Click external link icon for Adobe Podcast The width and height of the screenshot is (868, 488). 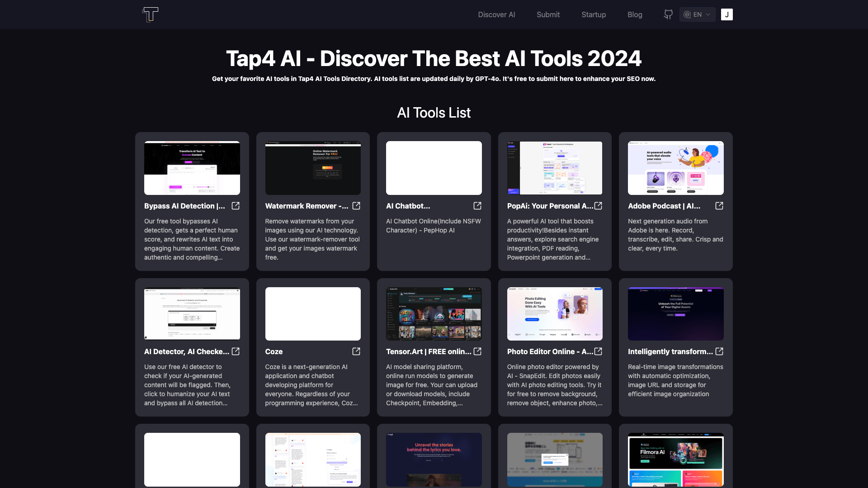coord(719,206)
